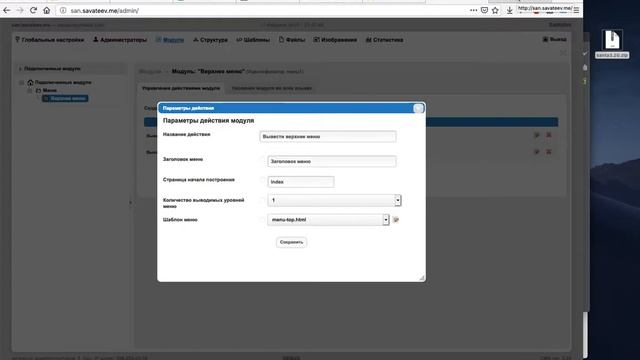
Task: Click the Сохранить button in the dialog
Action: [x=291, y=242]
